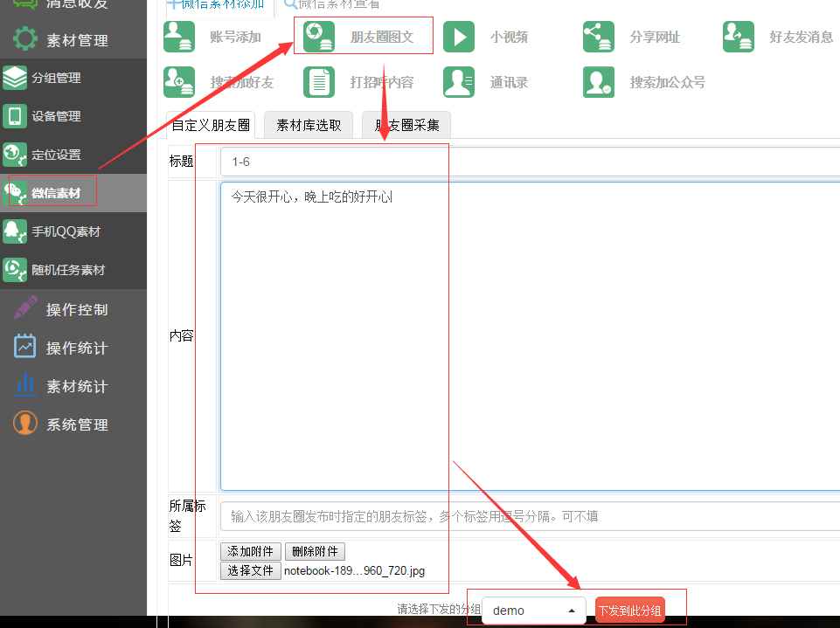840x628 pixels.
Task: Click 分享网址 label text
Action: click(655, 37)
